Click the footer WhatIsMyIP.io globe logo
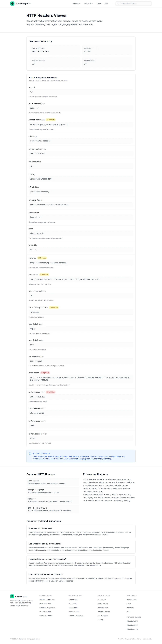The image size is (162, 644). (12, 596)
